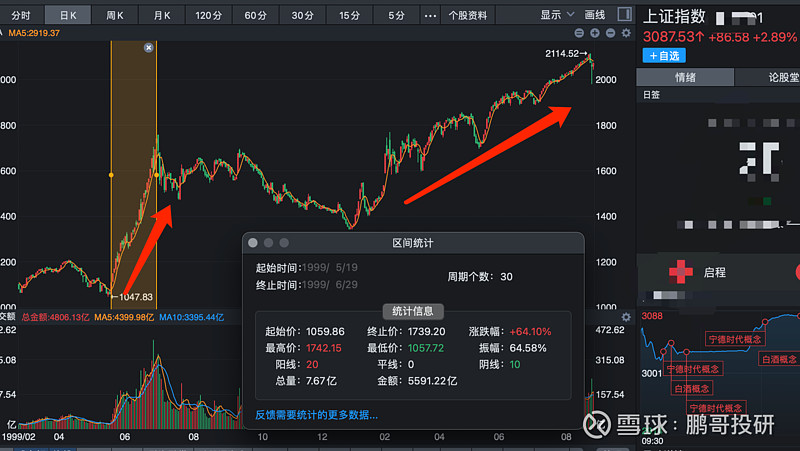Zoom out the chart with minus icon

pos(610,33)
